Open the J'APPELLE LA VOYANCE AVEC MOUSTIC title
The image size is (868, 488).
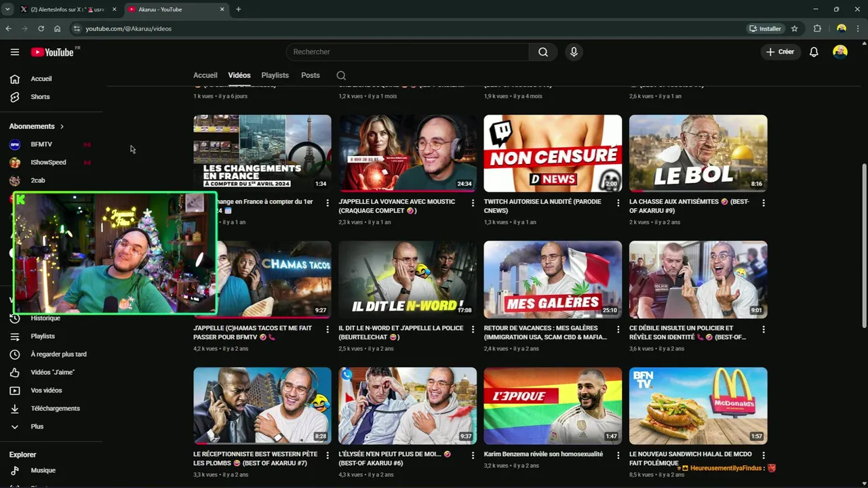click(x=397, y=206)
